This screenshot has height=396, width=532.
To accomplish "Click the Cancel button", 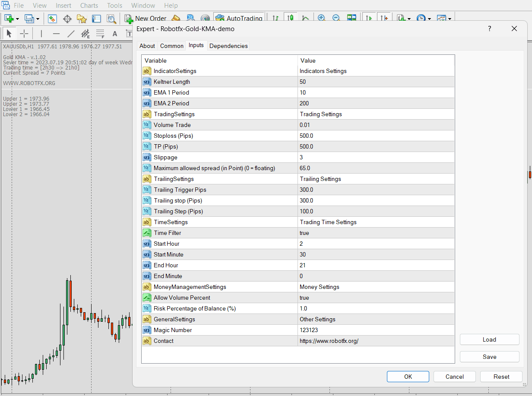I will 455,377.
